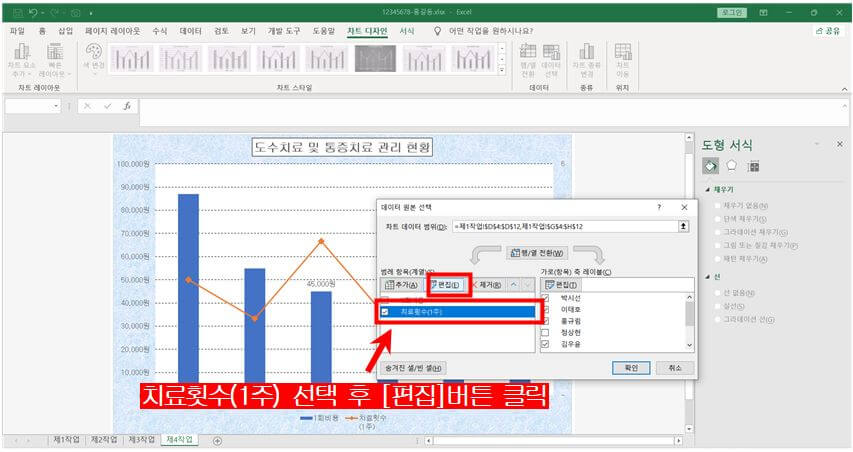This screenshot has height=452, width=853.
Task: Expand the formula bar chevron
Action: click(844, 106)
